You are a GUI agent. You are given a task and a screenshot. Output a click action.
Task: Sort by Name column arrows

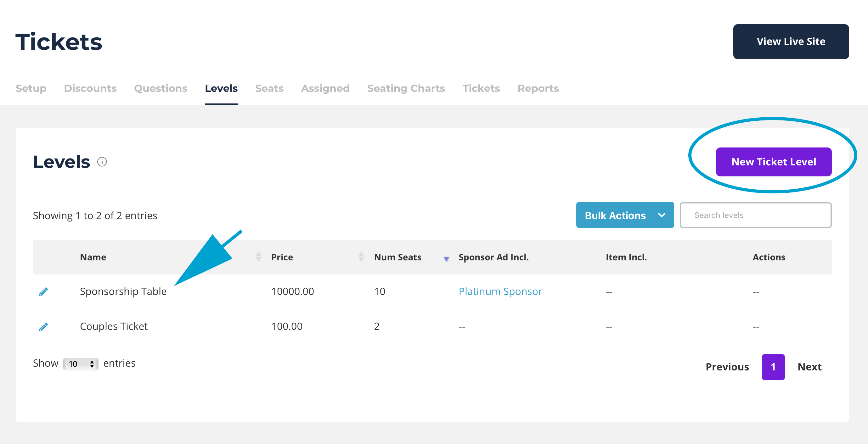point(258,257)
